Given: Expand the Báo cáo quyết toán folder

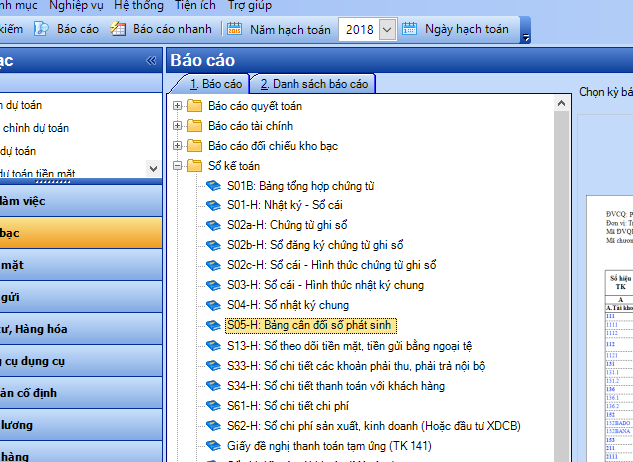Looking at the screenshot, I should pyautogui.click(x=178, y=106).
